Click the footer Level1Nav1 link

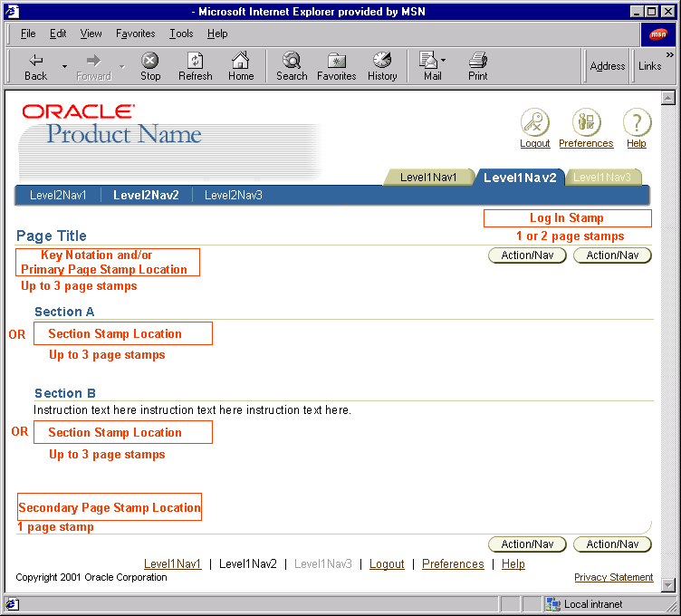point(172,563)
